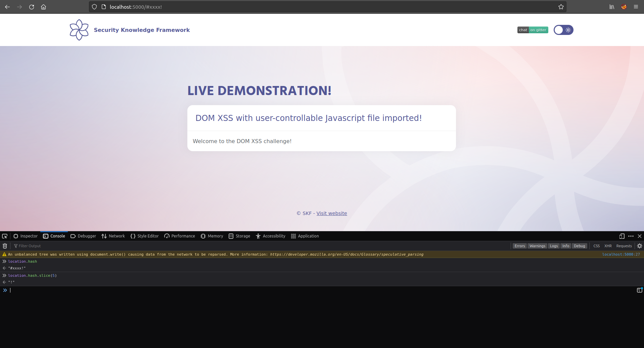Switch to the Inspector tab
644x348 pixels.
(x=26, y=236)
